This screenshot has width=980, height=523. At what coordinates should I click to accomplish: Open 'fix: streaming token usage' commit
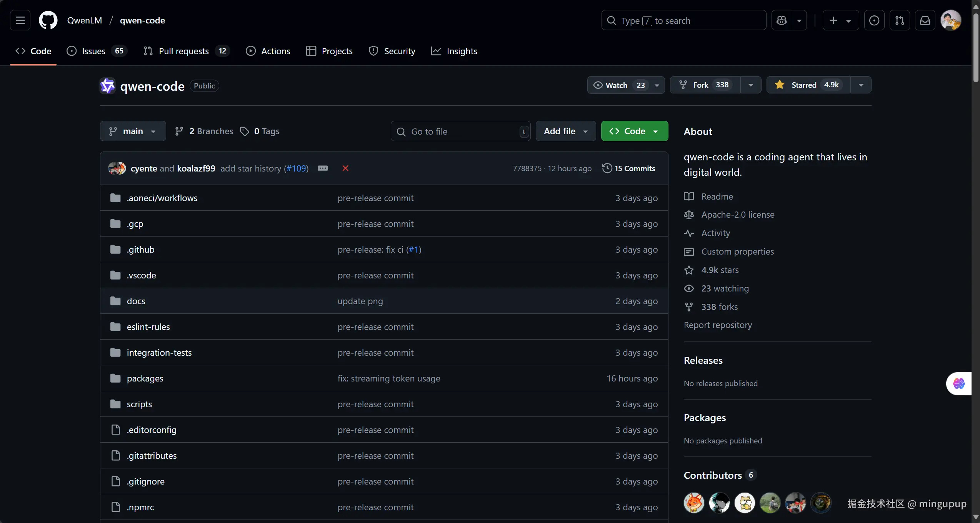click(x=389, y=378)
